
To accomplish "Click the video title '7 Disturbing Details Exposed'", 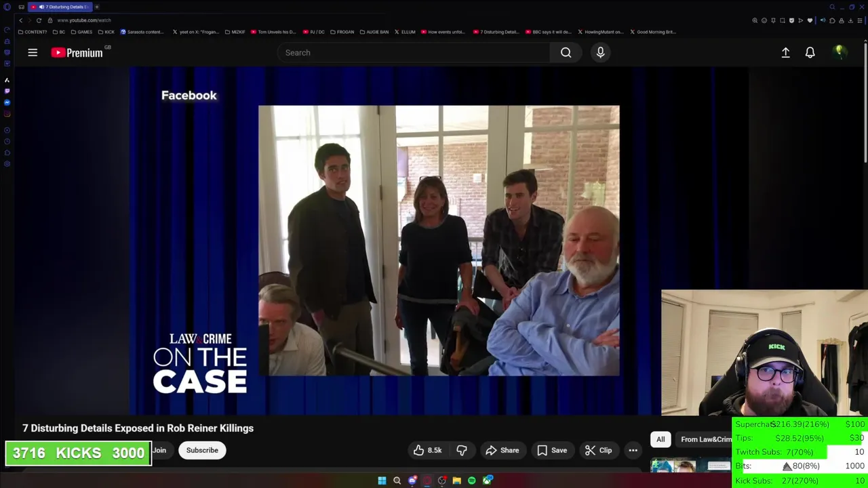I will coord(138,428).
